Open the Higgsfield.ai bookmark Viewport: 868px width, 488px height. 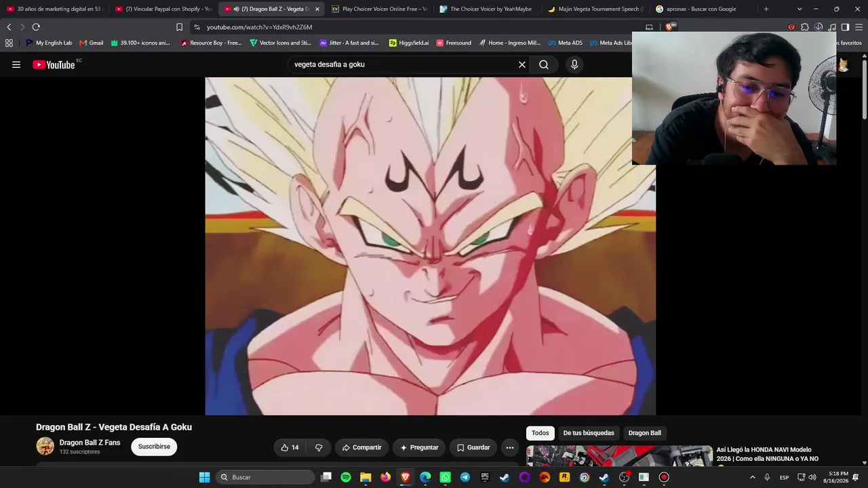[x=409, y=43]
